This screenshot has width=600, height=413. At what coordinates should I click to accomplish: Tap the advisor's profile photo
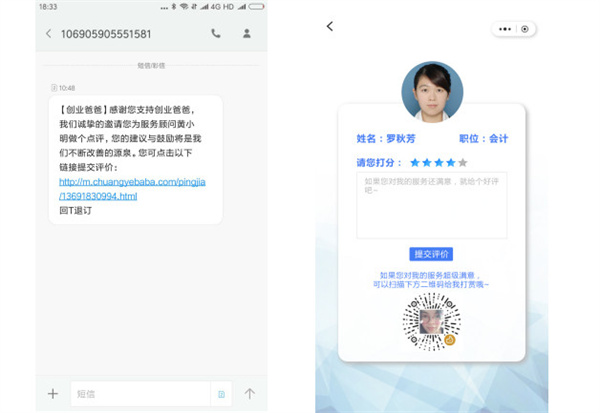click(x=431, y=92)
